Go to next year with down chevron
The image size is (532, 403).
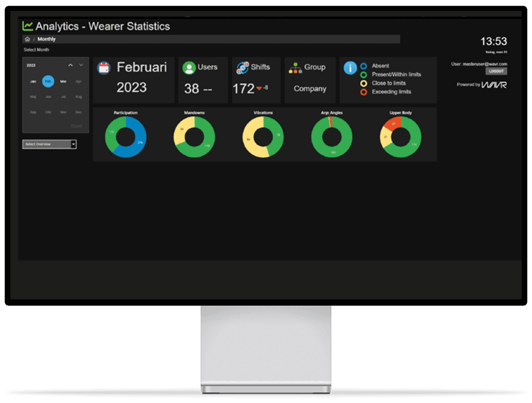(81, 65)
